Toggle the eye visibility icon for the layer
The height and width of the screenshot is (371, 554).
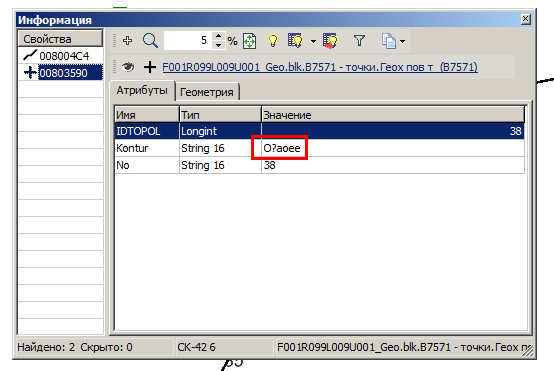[x=128, y=67]
